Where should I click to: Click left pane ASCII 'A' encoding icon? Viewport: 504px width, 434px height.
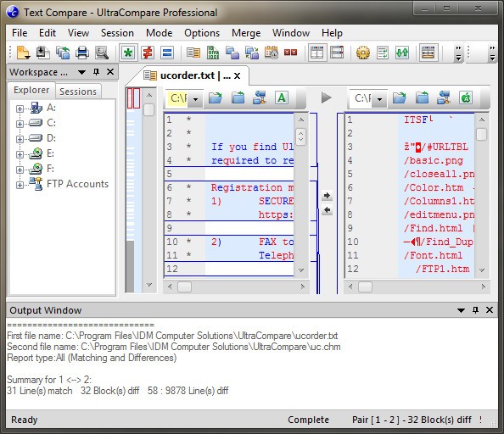pyautogui.click(x=282, y=97)
